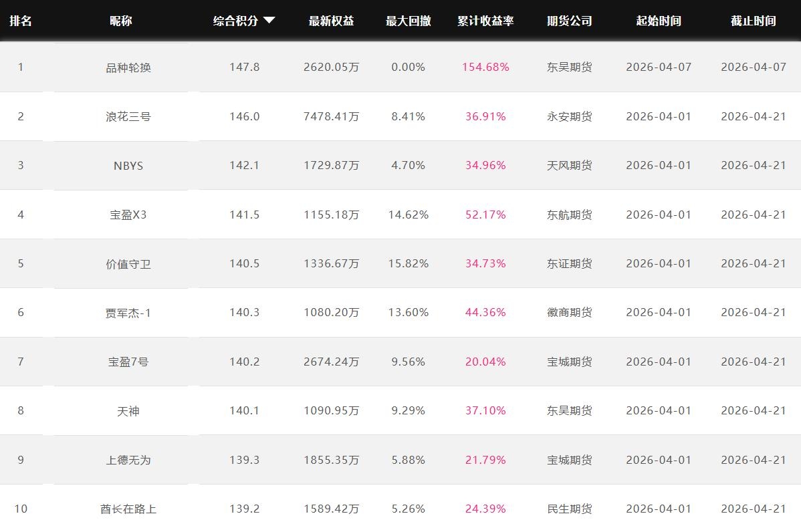801x532 pixels.
Task: Click the sort arrow beside 综合积分
Action: [x=269, y=21]
